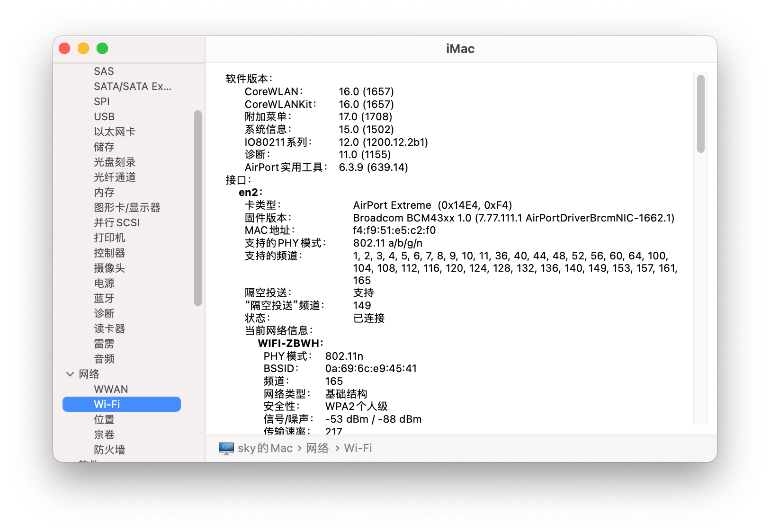
Task: Select 并行 SCSI in the sidebar
Action: pyautogui.click(x=117, y=223)
